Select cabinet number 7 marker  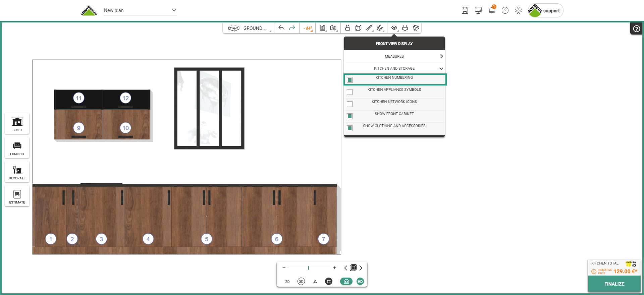(323, 239)
